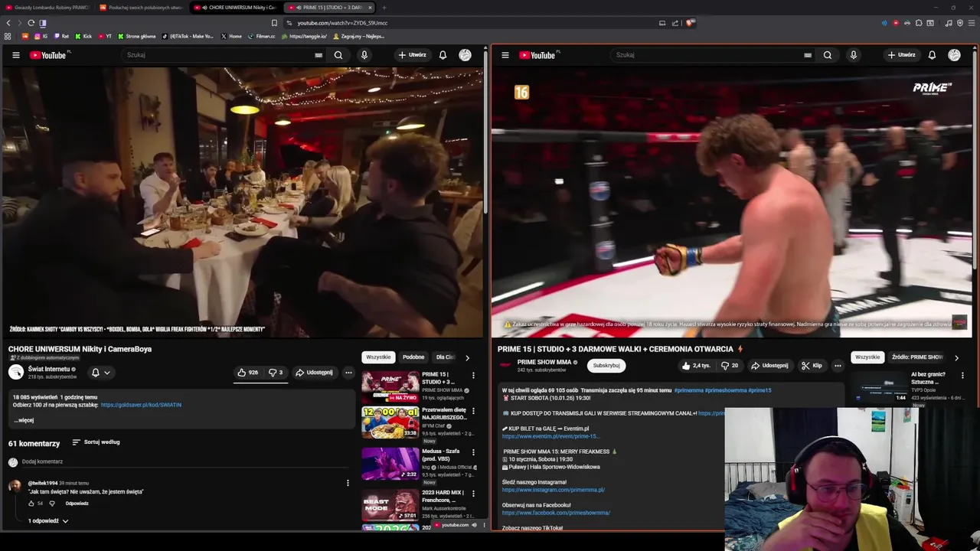Click the right search magnifier button
Screen dimensions: 980x551
[828, 55]
